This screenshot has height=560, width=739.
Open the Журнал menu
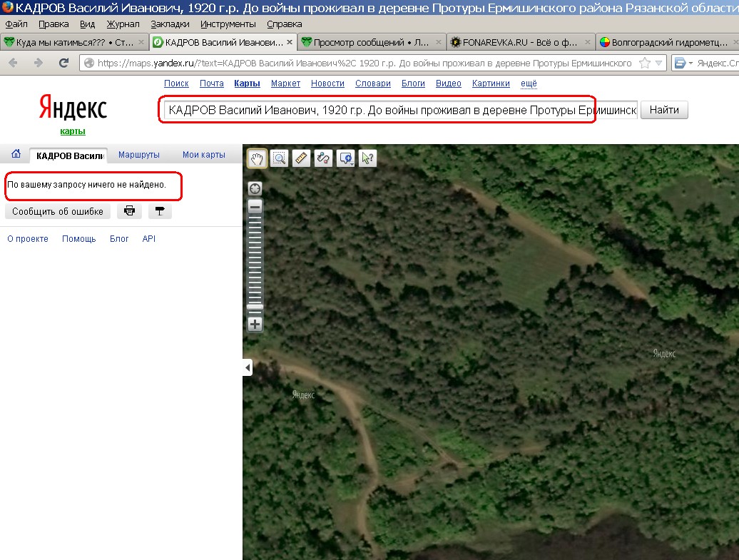pyautogui.click(x=123, y=24)
